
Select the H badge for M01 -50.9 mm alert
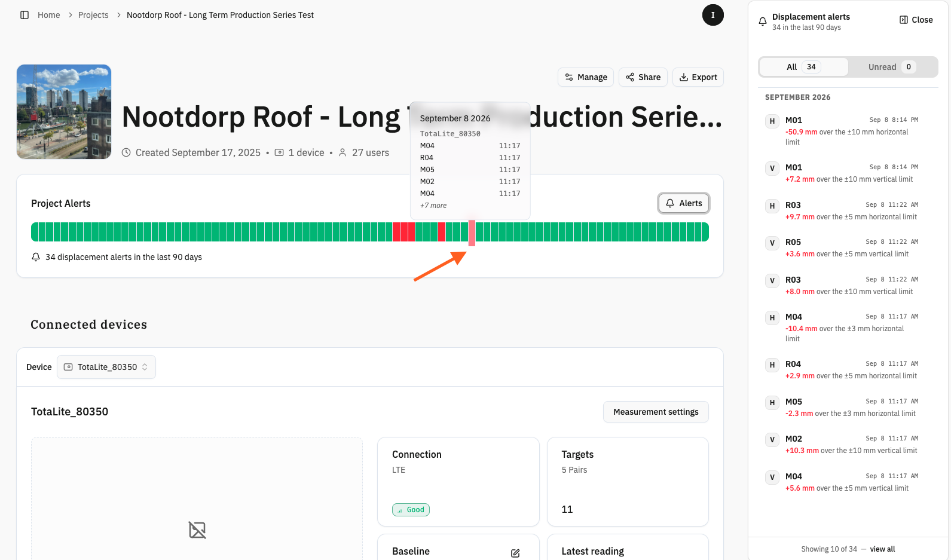click(x=772, y=121)
